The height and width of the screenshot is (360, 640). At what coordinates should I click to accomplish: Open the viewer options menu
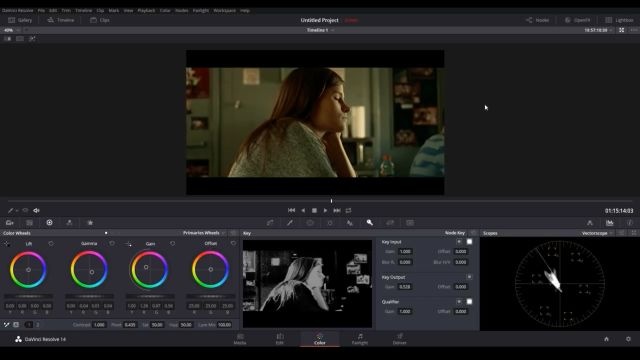click(x=633, y=30)
